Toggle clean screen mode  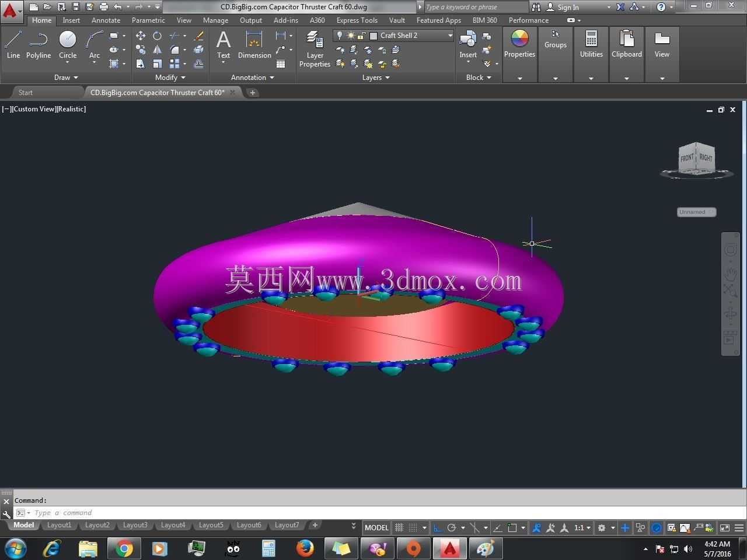pos(725,527)
